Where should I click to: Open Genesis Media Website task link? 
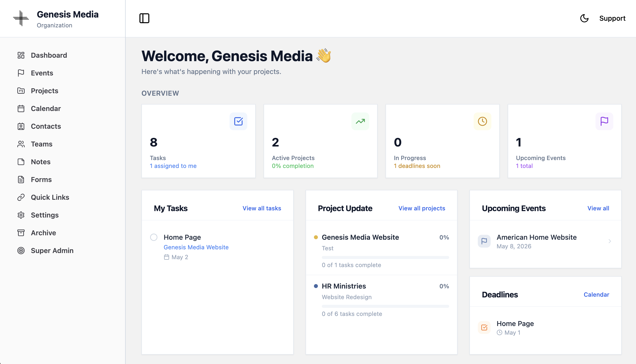click(x=196, y=247)
